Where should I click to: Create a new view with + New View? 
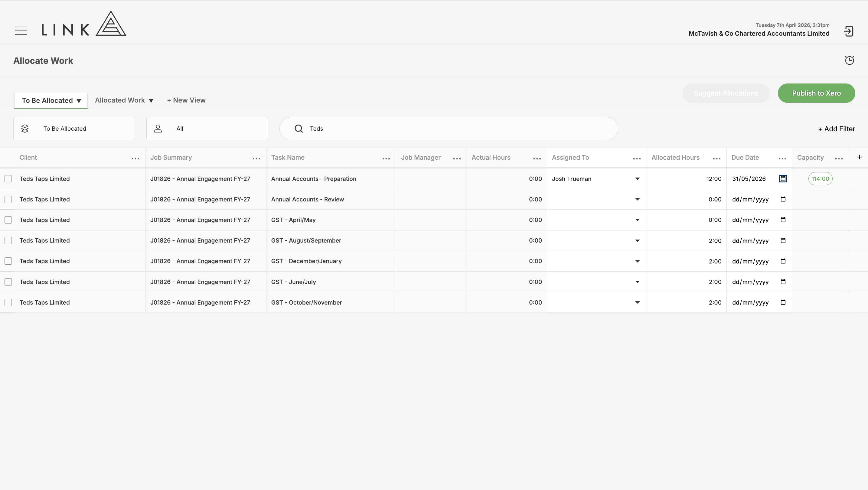[186, 100]
